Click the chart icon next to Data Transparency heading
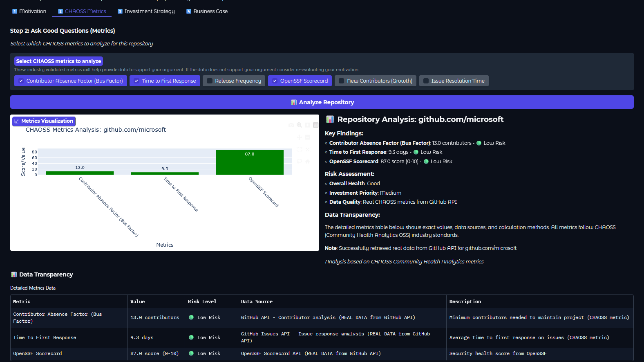The width and height of the screenshot is (644, 362). click(x=14, y=274)
